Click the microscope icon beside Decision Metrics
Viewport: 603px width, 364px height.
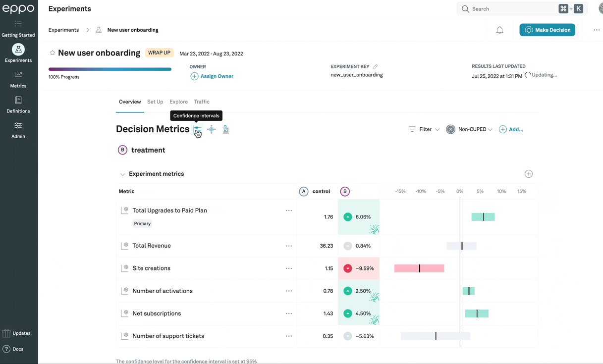pyautogui.click(x=225, y=129)
